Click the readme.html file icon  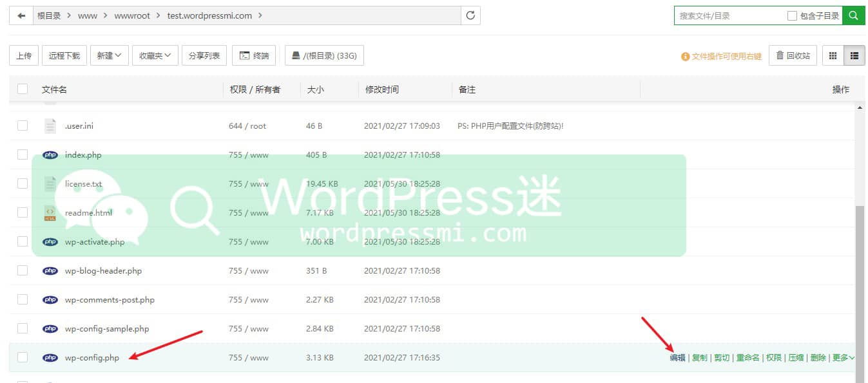click(50, 213)
